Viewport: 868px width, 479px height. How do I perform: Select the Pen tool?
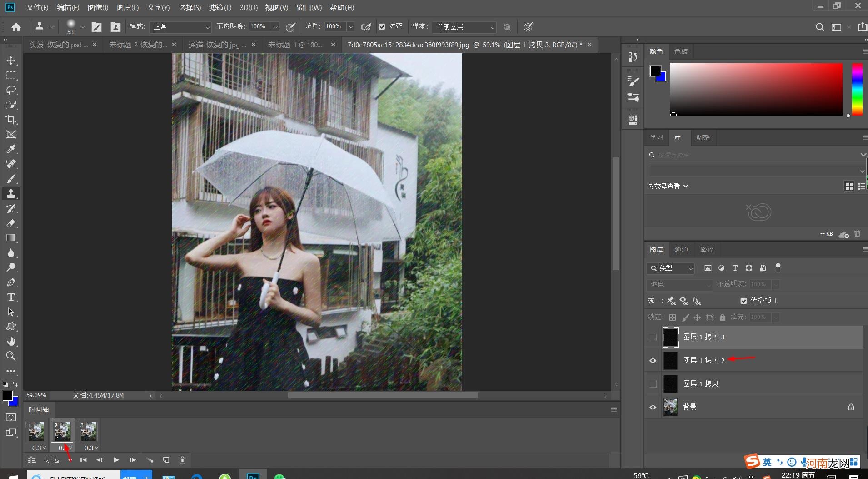[11, 282]
